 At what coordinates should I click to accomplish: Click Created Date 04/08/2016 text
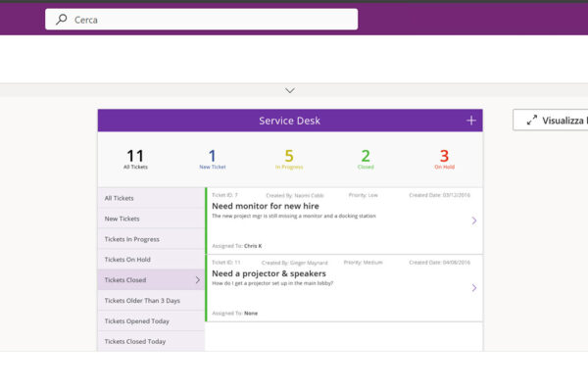tap(439, 263)
